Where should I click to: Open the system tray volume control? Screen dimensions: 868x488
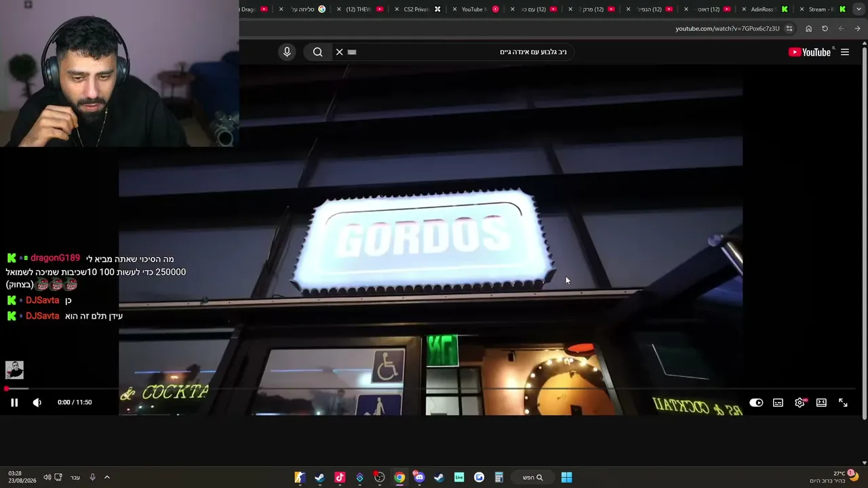(47, 477)
